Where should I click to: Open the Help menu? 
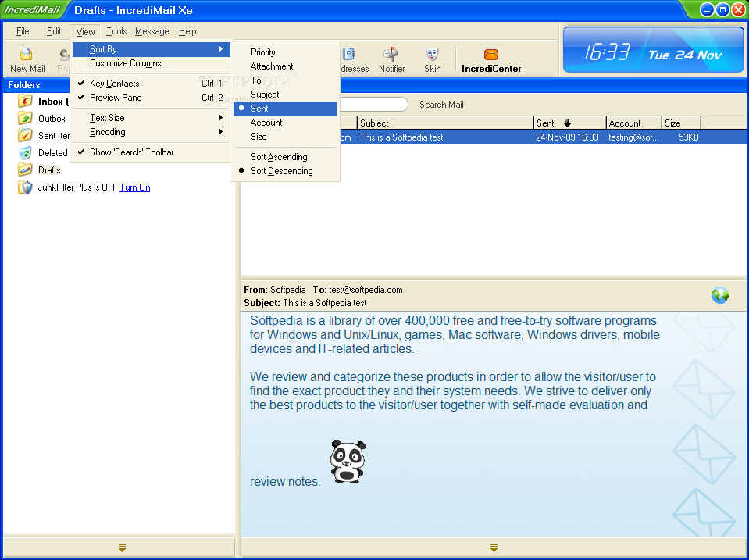[x=187, y=31]
